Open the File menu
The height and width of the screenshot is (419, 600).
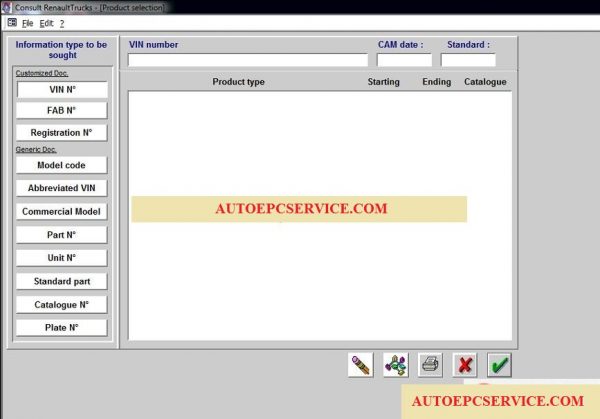28,24
